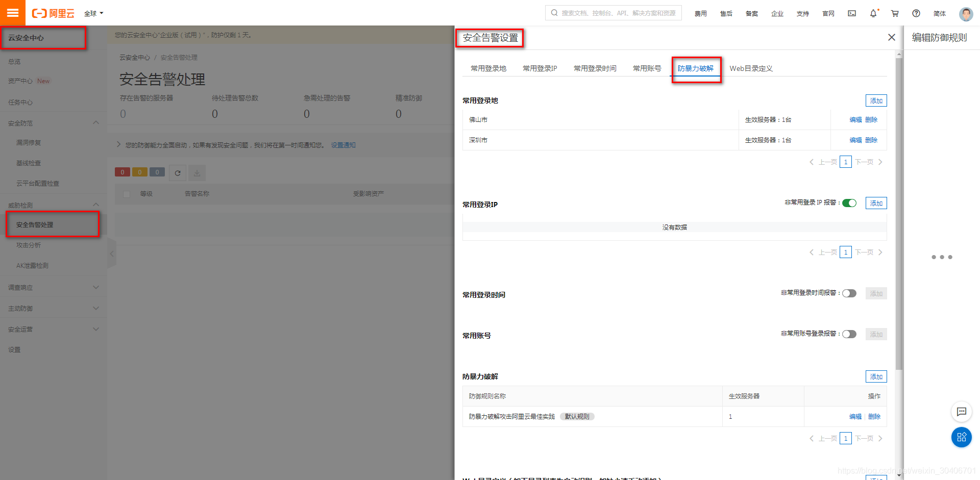
Task: Delete the 佛山市 login location
Action: point(871,120)
